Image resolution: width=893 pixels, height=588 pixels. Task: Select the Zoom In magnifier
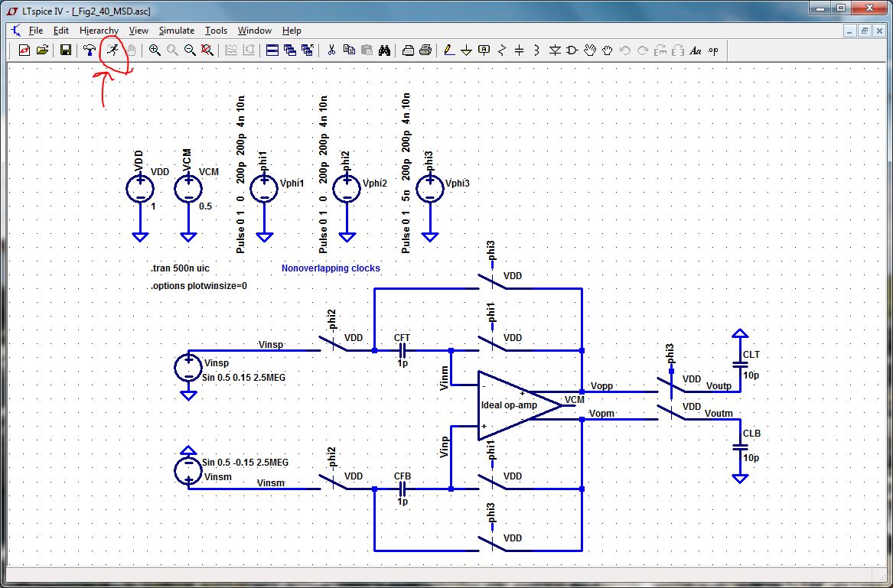point(155,50)
